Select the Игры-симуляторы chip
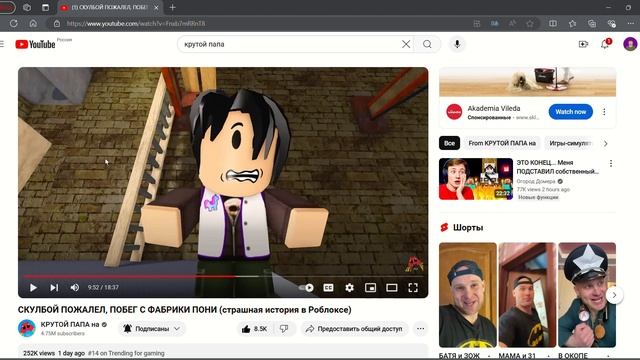The width and height of the screenshot is (640, 360). click(570, 143)
